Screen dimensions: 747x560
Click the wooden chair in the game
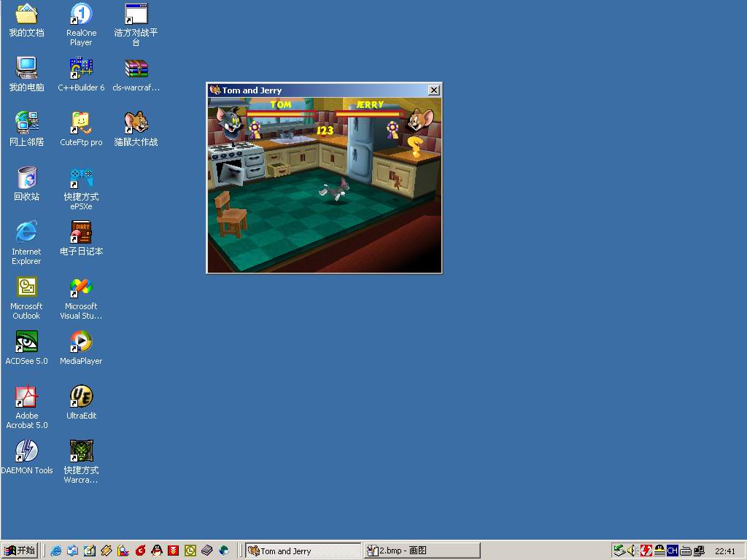[231, 214]
